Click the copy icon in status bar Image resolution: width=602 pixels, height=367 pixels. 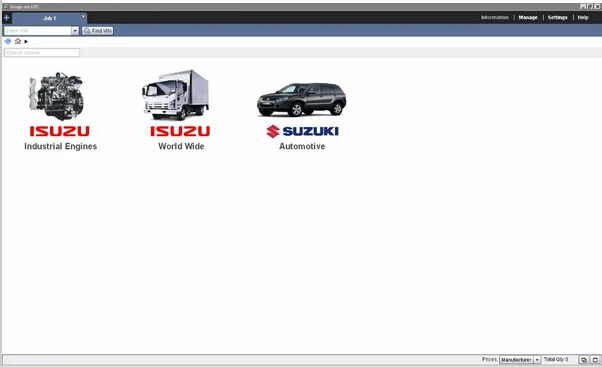tap(584, 360)
